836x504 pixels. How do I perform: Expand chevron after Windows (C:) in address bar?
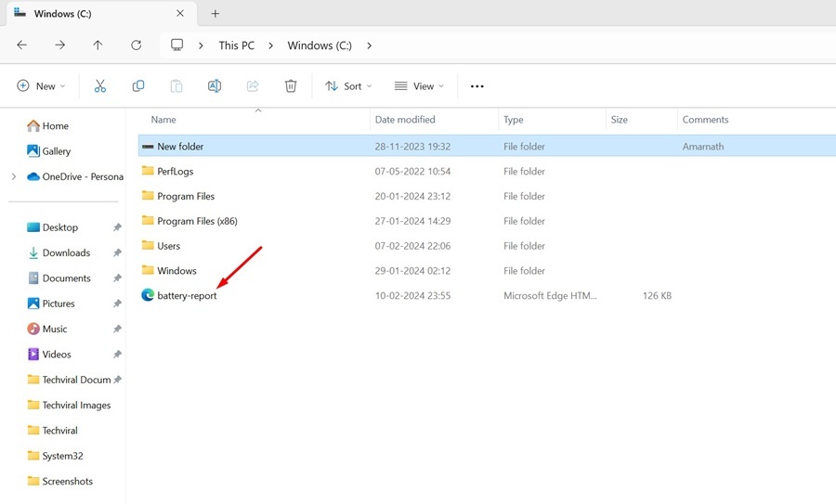coord(369,45)
